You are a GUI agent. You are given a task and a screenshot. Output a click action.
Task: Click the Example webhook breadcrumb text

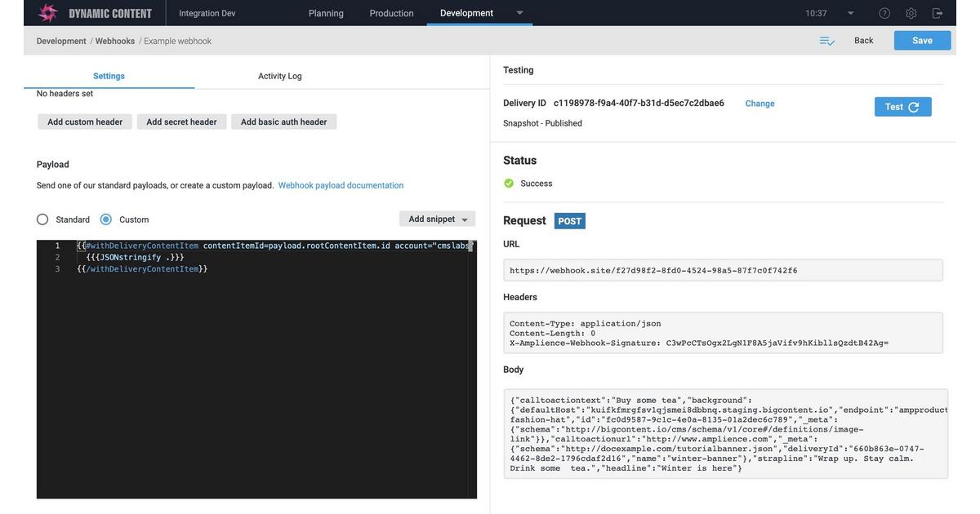click(x=177, y=41)
